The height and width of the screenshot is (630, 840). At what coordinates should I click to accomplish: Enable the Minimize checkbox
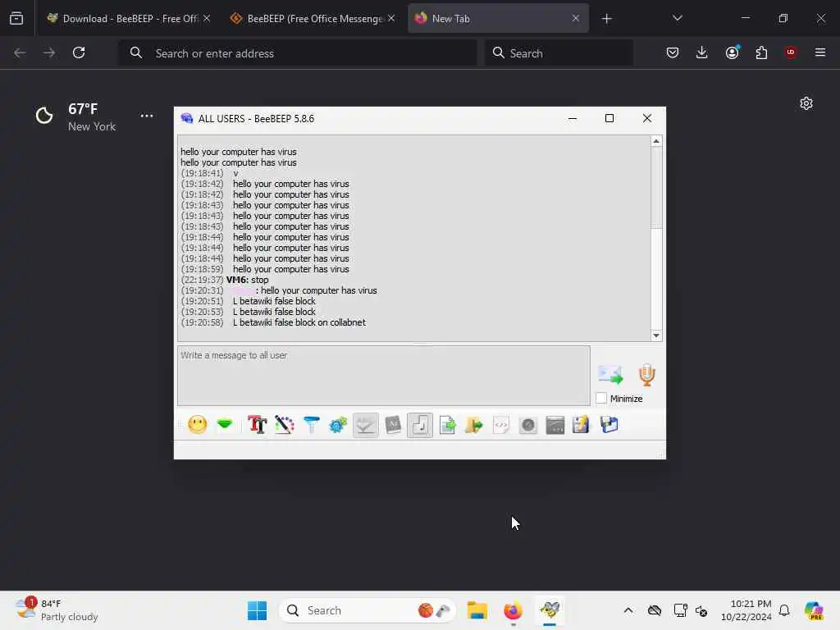pyautogui.click(x=601, y=398)
